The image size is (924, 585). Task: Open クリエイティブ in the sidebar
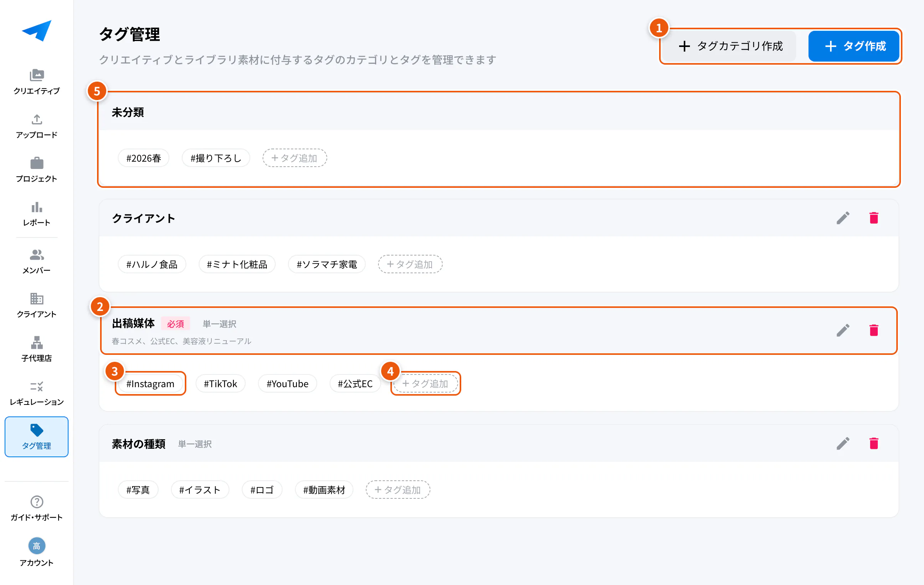coord(37,82)
